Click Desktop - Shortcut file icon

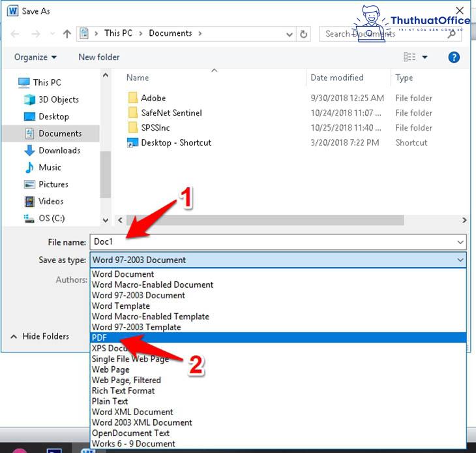(x=132, y=142)
